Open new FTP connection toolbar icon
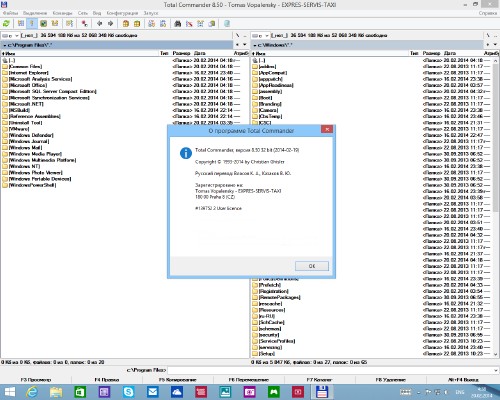 163,23
